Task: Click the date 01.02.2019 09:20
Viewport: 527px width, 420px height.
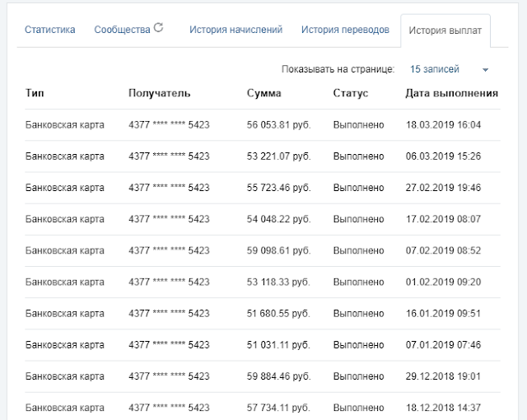Action: coord(443,282)
